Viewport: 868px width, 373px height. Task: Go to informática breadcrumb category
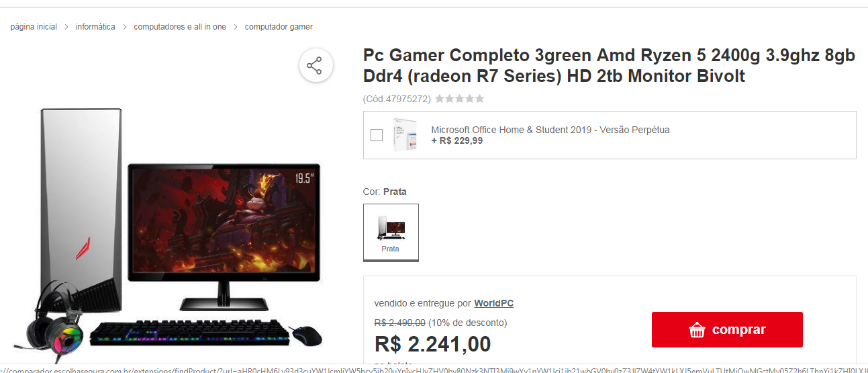click(x=95, y=27)
